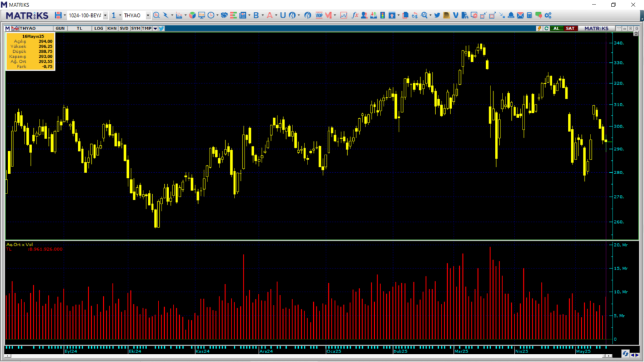644x362 pixels.
Task: Toggle the SVD option in chart header
Action: point(124,28)
